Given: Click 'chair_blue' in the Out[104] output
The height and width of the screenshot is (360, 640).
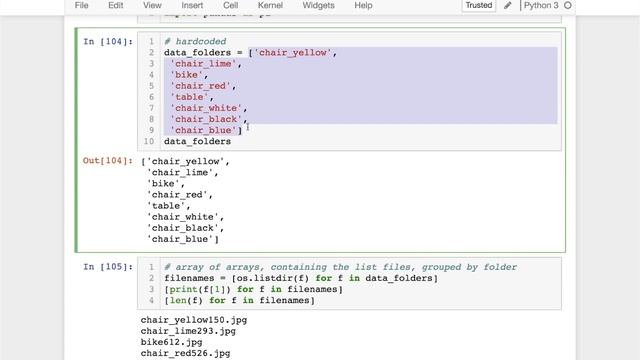Looking at the screenshot, I should [x=180, y=239].
